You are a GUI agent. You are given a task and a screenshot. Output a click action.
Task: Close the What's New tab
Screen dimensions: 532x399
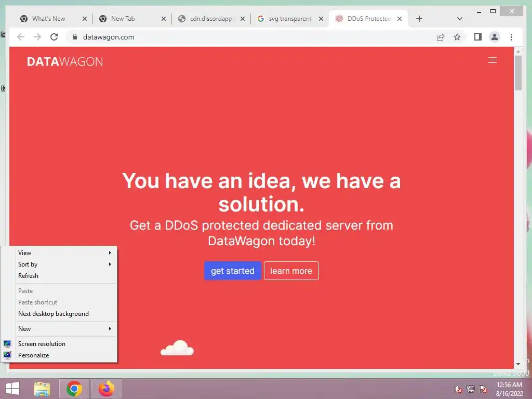click(x=85, y=19)
